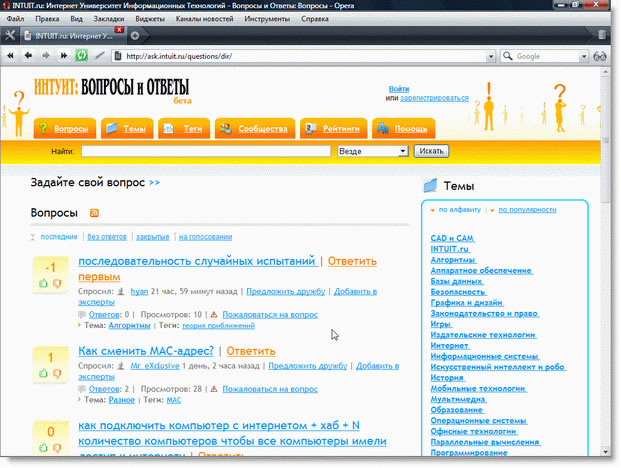The width and height of the screenshot is (621, 468).
Task: Click the Opera panel wrench icon
Action: (10, 35)
